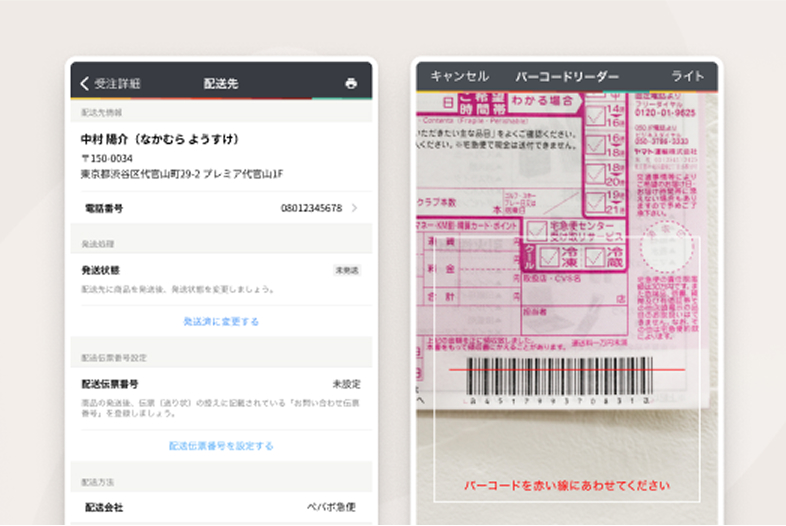Tap the 配送伝票番号を設定する link

pyautogui.click(x=221, y=446)
